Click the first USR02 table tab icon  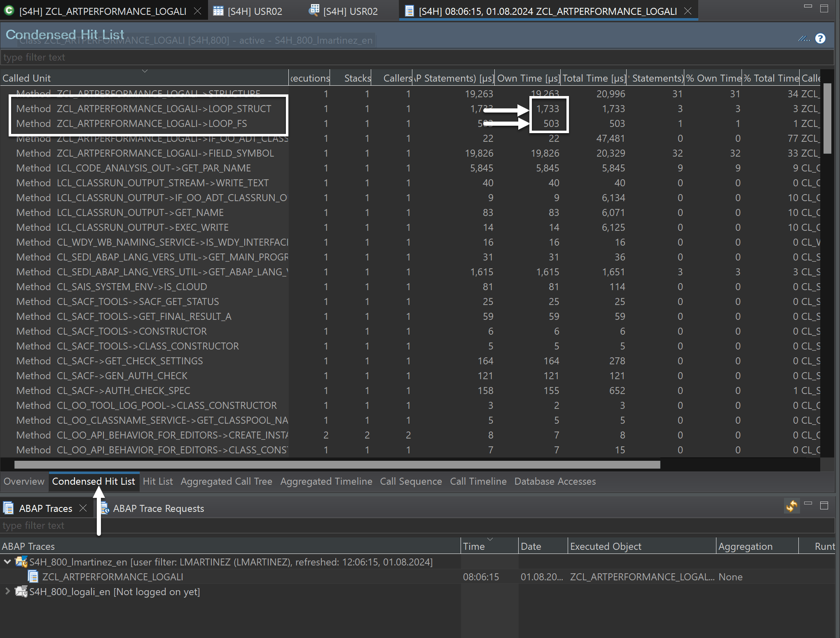tap(218, 11)
